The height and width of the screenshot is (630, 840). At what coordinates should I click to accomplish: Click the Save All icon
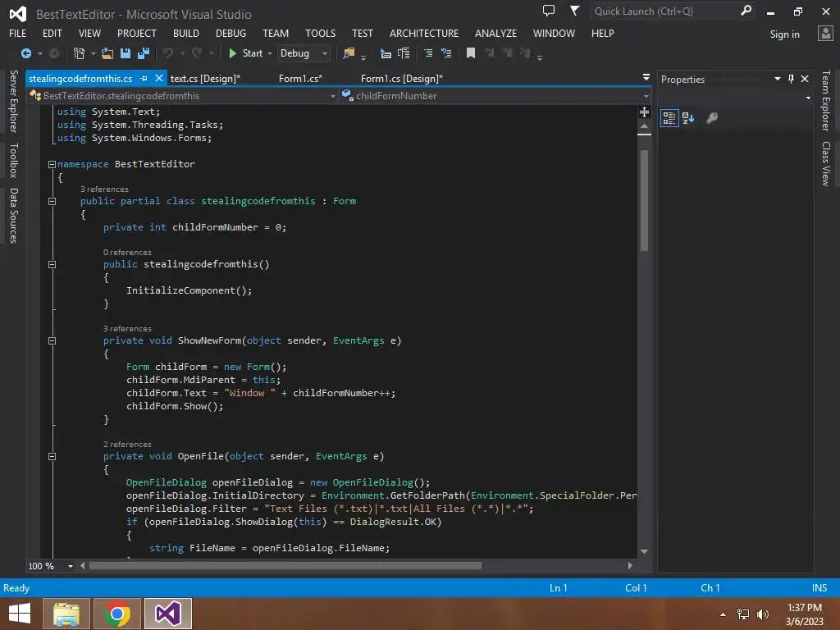(x=144, y=53)
